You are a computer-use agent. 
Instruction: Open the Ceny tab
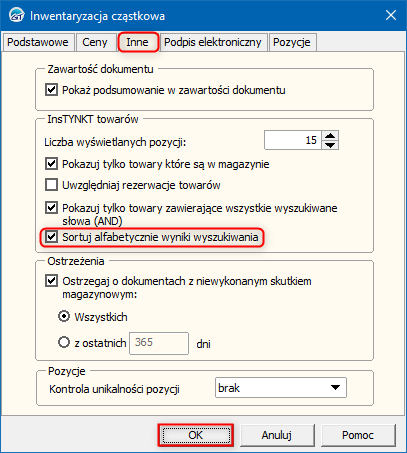[x=95, y=42]
